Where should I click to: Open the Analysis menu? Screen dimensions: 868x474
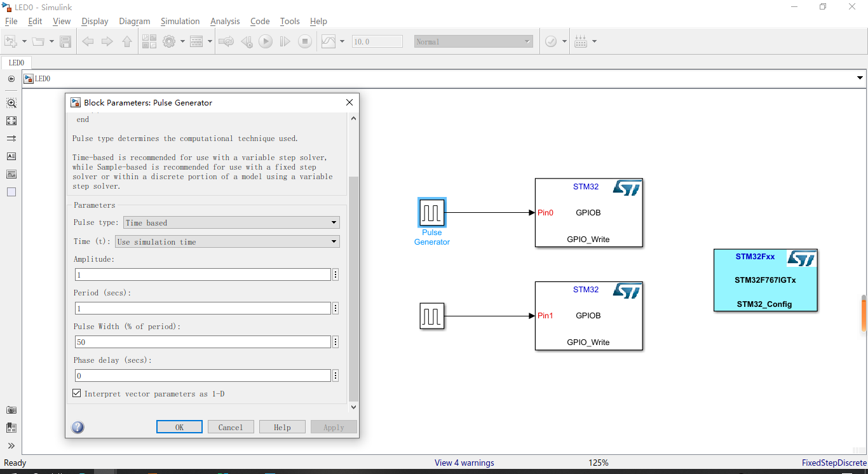click(x=225, y=21)
